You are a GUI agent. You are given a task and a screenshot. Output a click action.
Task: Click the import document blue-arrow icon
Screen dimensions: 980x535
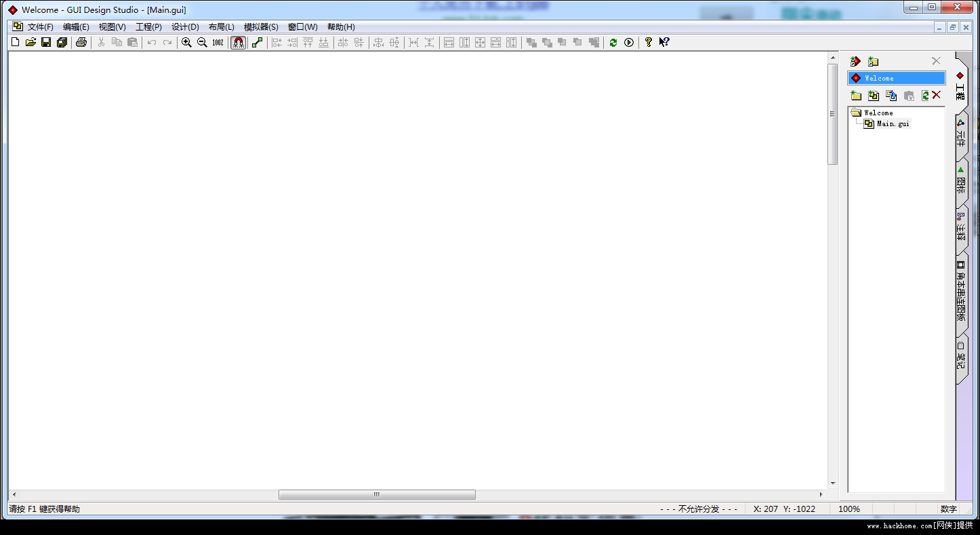click(891, 96)
